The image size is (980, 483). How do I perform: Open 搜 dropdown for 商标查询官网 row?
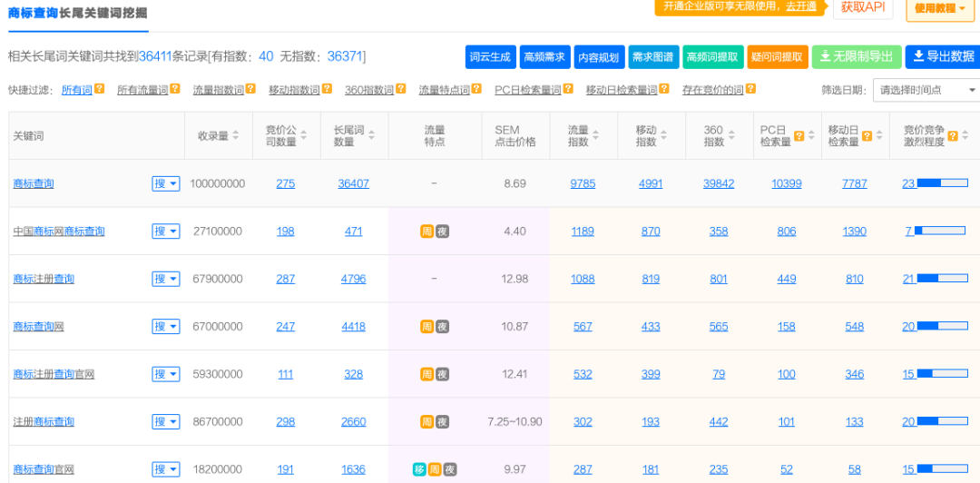166,469
